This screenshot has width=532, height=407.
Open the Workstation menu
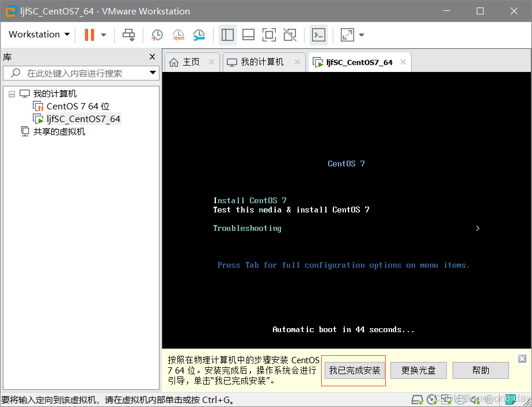[x=39, y=35]
